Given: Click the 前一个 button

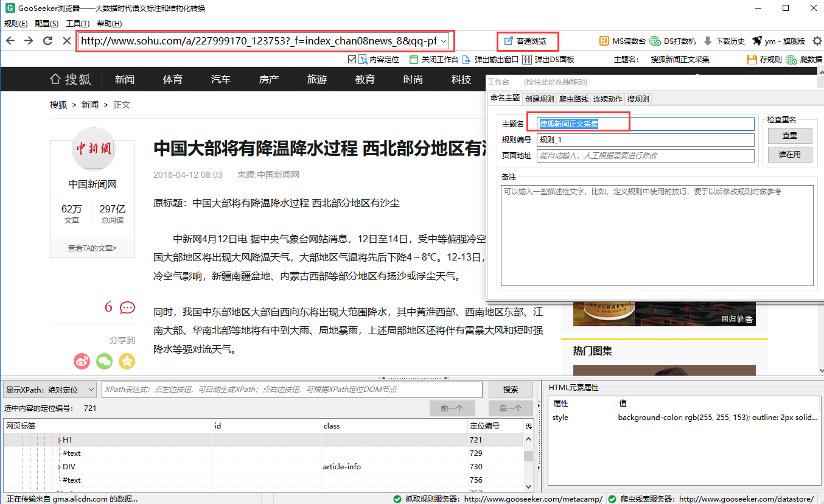Looking at the screenshot, I should point(452,408).
